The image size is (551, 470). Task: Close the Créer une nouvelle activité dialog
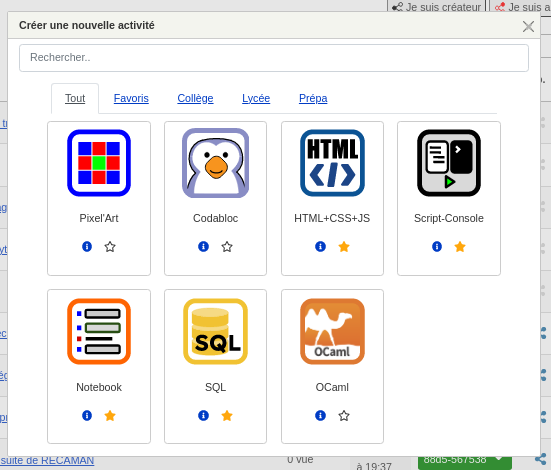[528, 26]
